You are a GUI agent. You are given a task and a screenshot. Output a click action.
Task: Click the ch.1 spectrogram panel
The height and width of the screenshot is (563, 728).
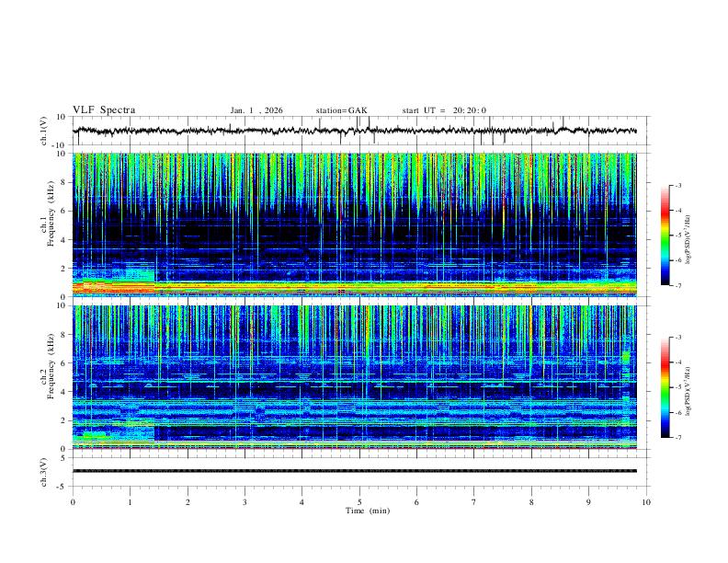click(355, 224)
